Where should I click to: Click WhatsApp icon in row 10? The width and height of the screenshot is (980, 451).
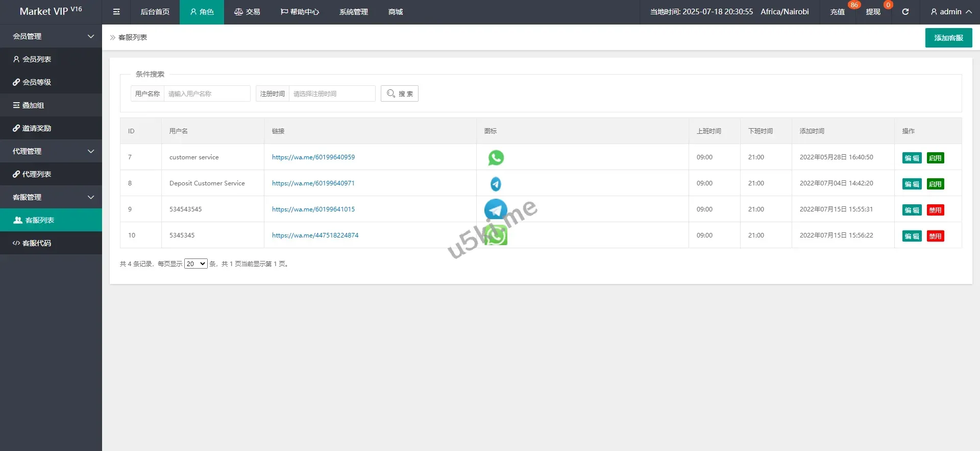point(496,235)
